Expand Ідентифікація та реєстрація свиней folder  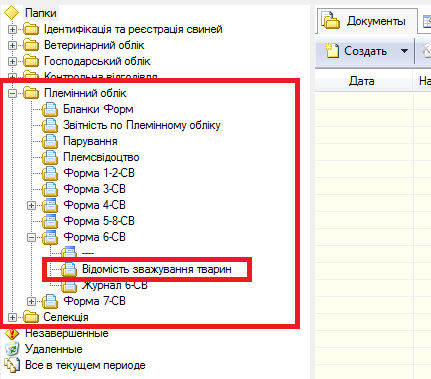[12, 29]
